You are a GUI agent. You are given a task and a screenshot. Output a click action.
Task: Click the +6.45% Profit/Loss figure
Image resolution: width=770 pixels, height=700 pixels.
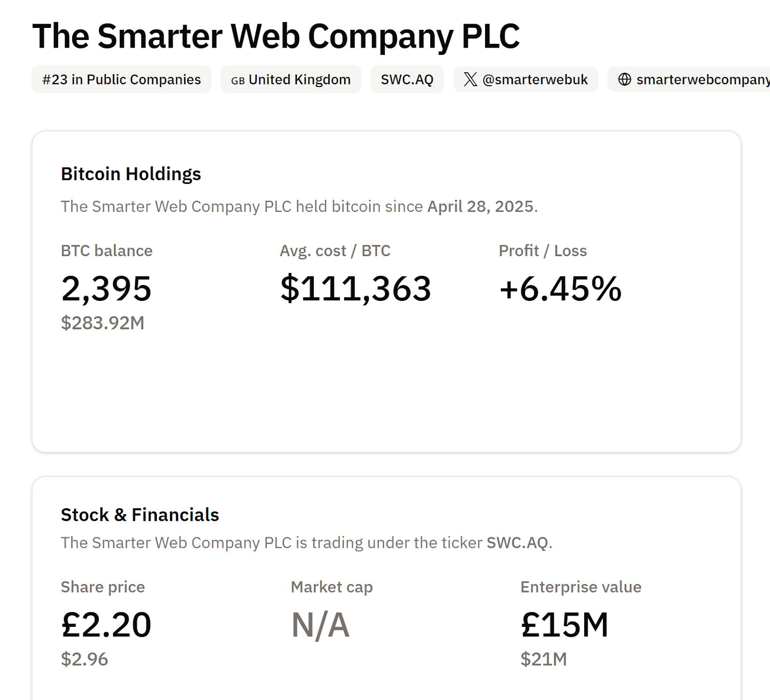coord(560,289)
